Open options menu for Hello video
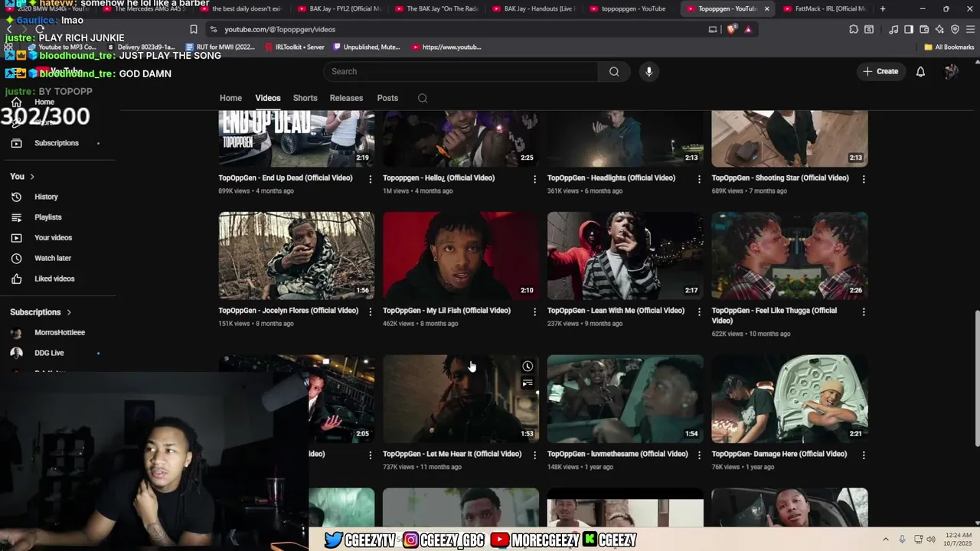 pyautogui.click(x=534, y=178)
